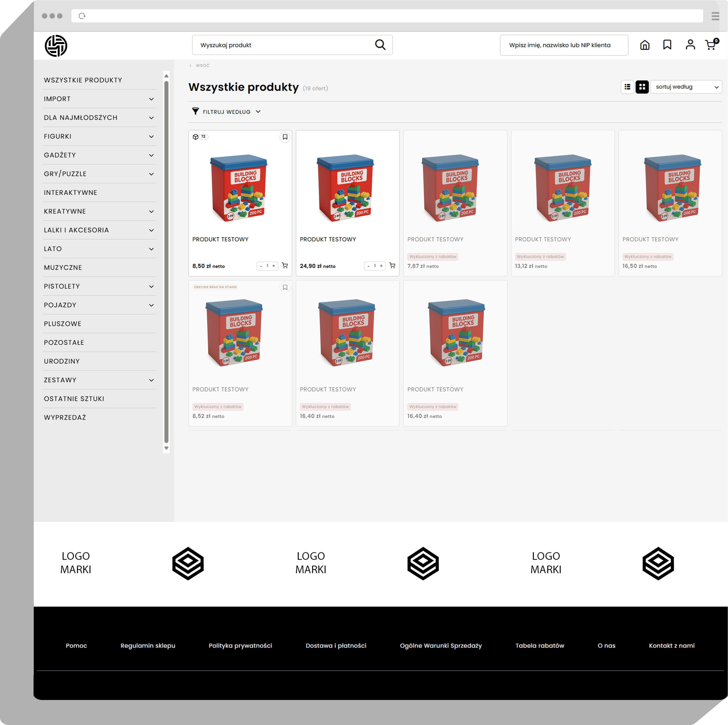Open the 'sortuj według' dropdown
728x725 pixels.
click(x=686, y=87)
